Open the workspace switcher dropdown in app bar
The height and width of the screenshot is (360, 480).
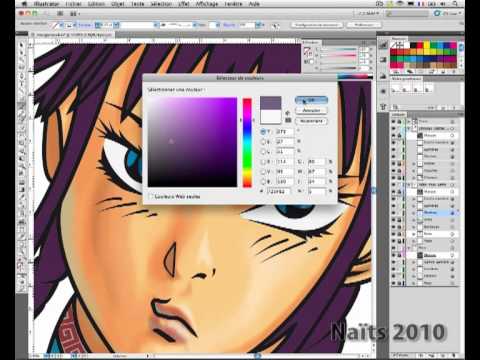(368, 13)
